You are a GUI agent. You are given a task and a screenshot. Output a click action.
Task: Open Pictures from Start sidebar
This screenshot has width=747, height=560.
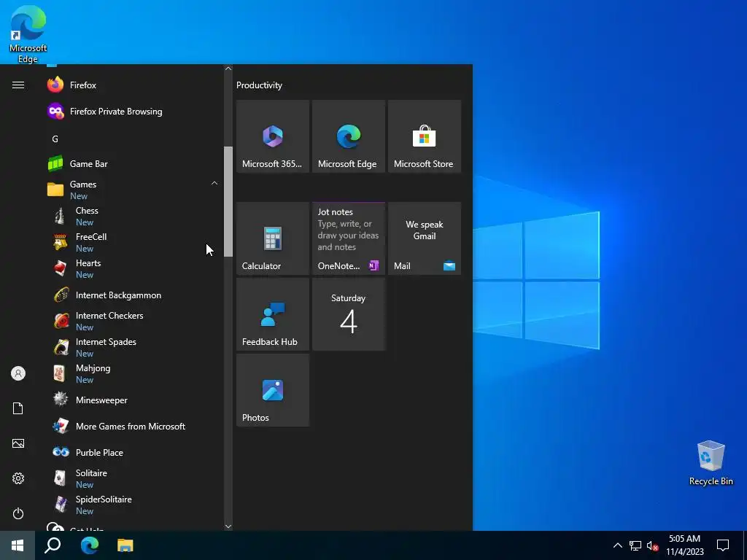click(18, 443)
